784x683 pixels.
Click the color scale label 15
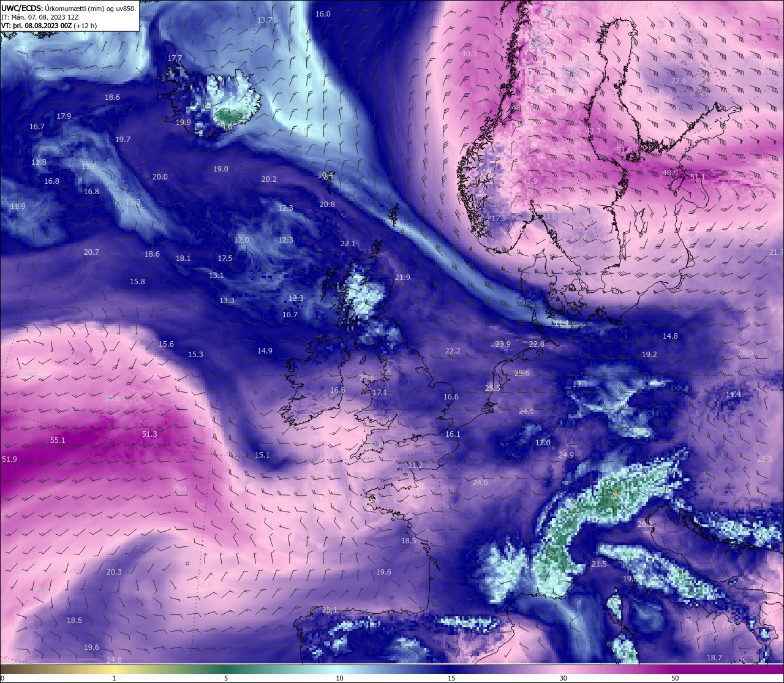(x=451, y=678)
